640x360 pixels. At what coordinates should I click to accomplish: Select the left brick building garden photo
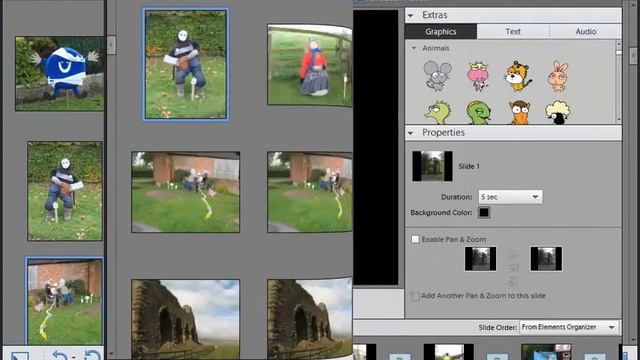click(x=185, y=192)
